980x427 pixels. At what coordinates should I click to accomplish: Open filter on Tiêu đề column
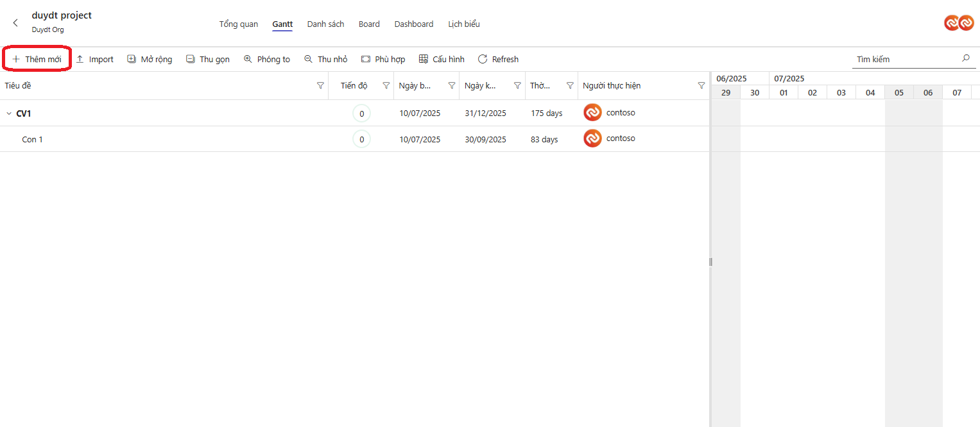coord(320,86)
